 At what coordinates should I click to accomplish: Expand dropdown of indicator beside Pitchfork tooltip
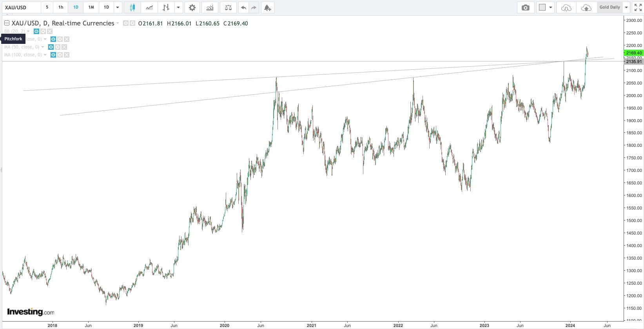[45, 39]
